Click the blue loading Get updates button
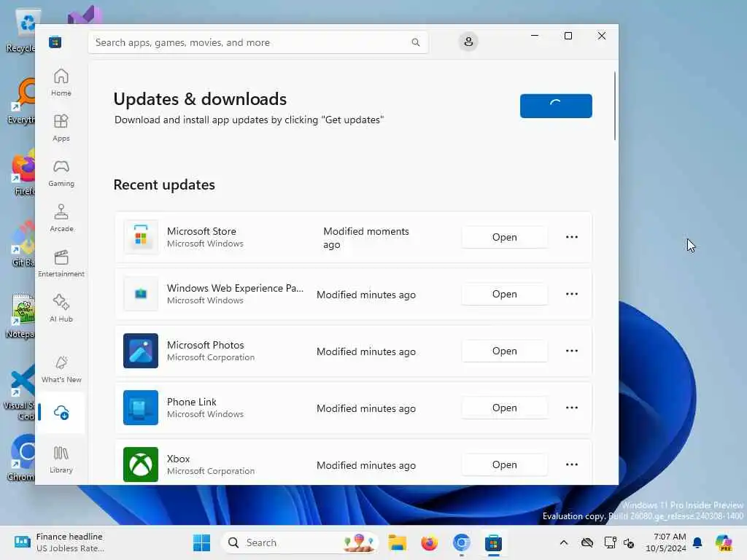Image resolution: width=747 pixels, height=560 pixels. [x=556, y=106]
